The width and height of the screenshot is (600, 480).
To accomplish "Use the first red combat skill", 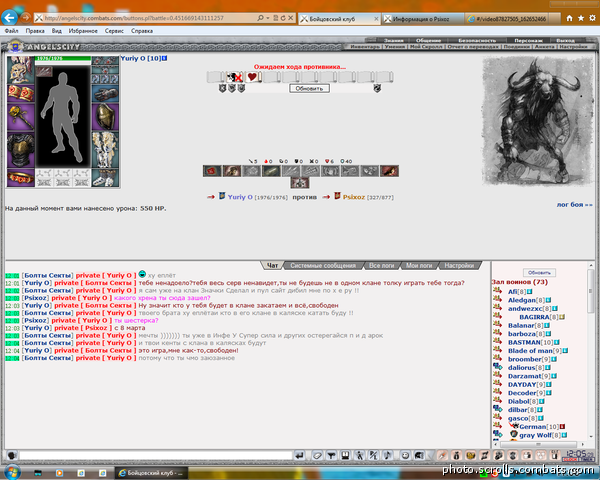I will click(212, 171).
